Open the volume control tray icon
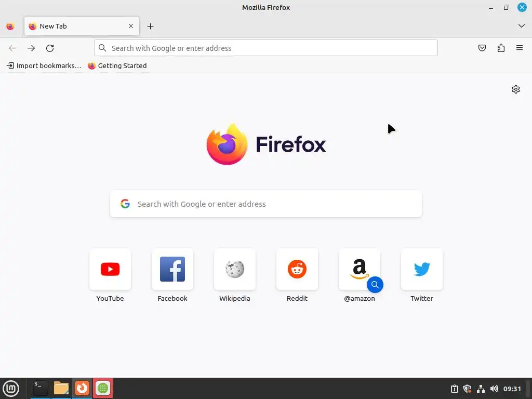 [494, 389]
